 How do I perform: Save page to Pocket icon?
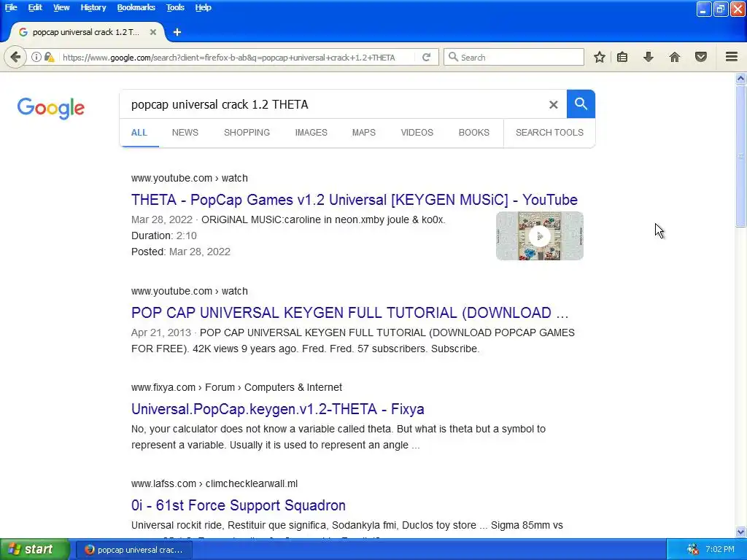point(701,57)
